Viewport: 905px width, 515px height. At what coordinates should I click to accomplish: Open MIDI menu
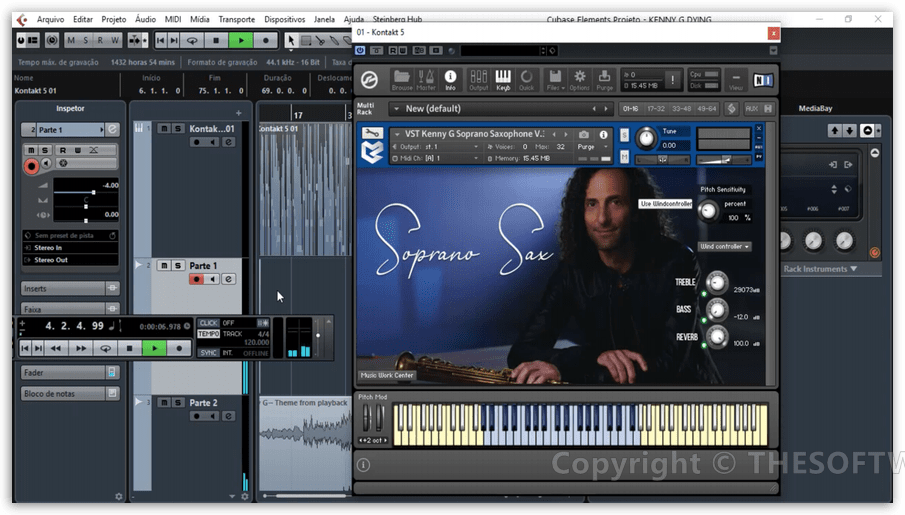[173, 19]
